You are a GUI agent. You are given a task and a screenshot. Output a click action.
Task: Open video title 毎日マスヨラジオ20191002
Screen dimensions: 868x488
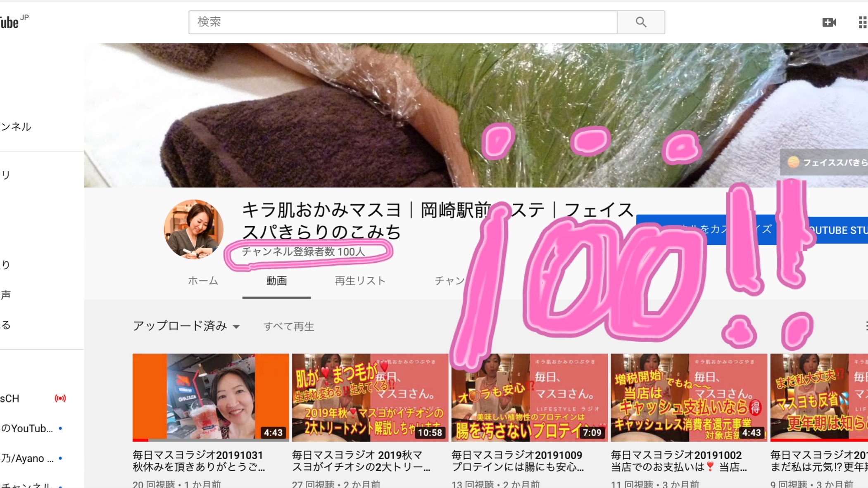[679, 461]
